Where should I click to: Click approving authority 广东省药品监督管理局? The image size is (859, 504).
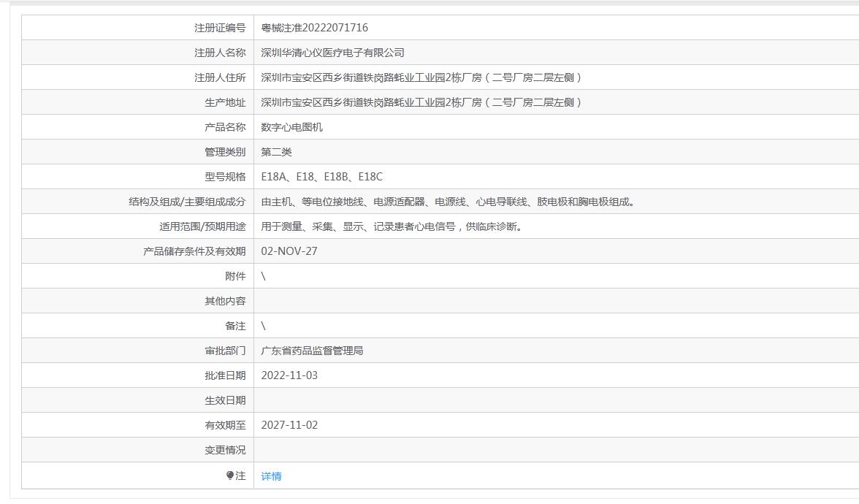click(312, 351)
